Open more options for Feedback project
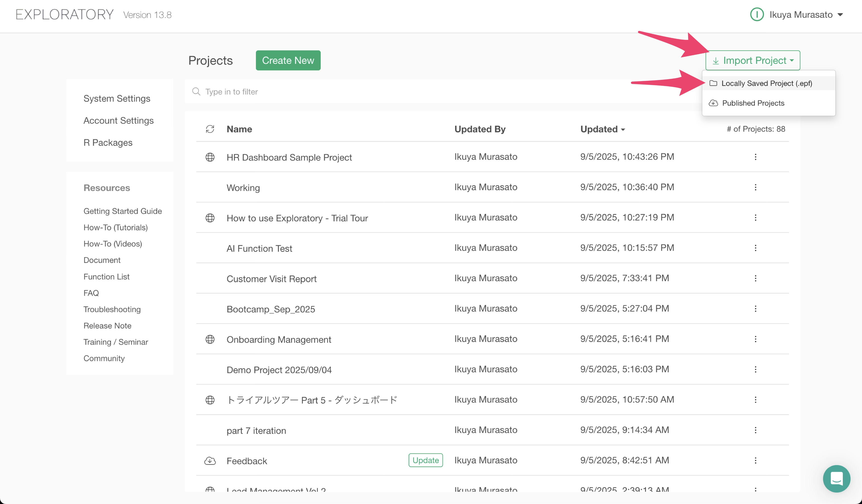 pos(755,461)
